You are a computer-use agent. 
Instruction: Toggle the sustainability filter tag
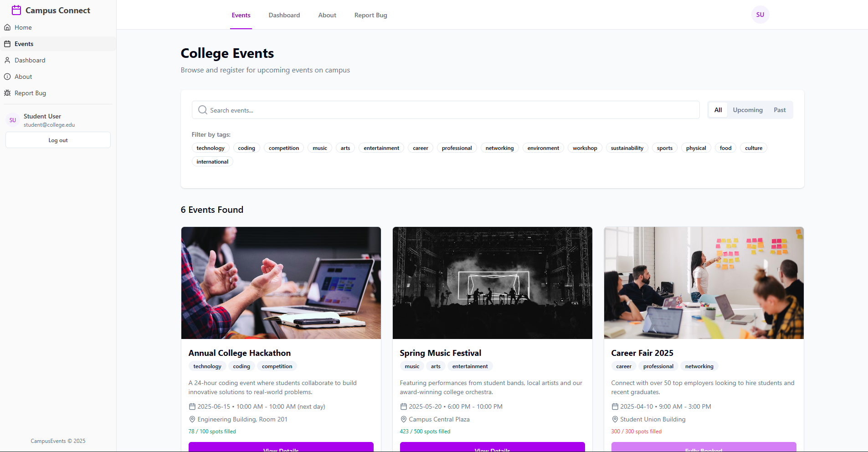[627, 148]
